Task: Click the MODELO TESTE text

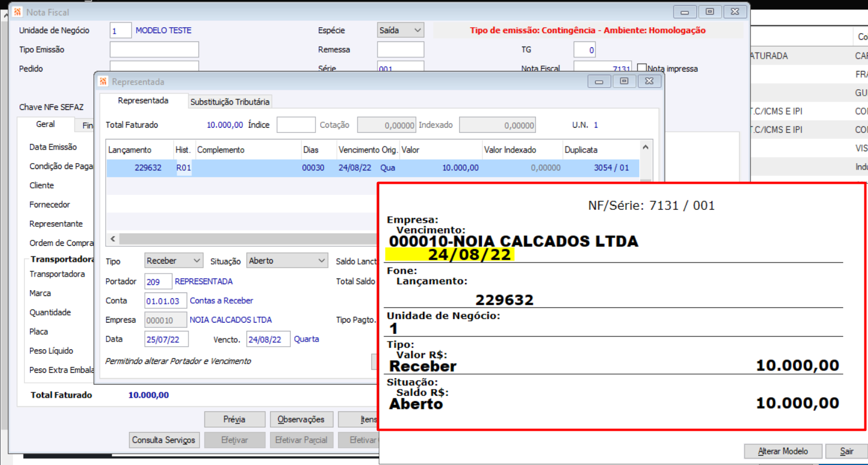Action: pos(164,31)
